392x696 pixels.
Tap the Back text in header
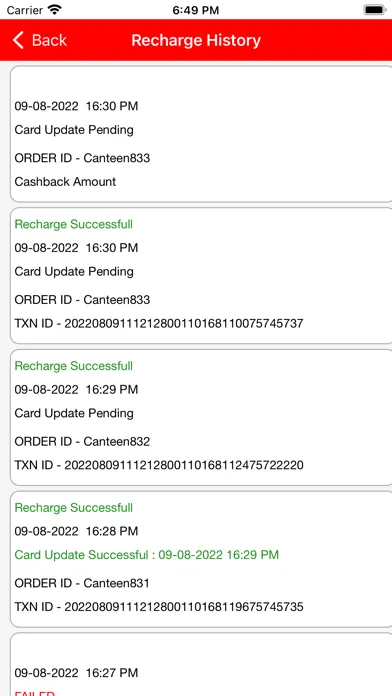pos(49,40)
